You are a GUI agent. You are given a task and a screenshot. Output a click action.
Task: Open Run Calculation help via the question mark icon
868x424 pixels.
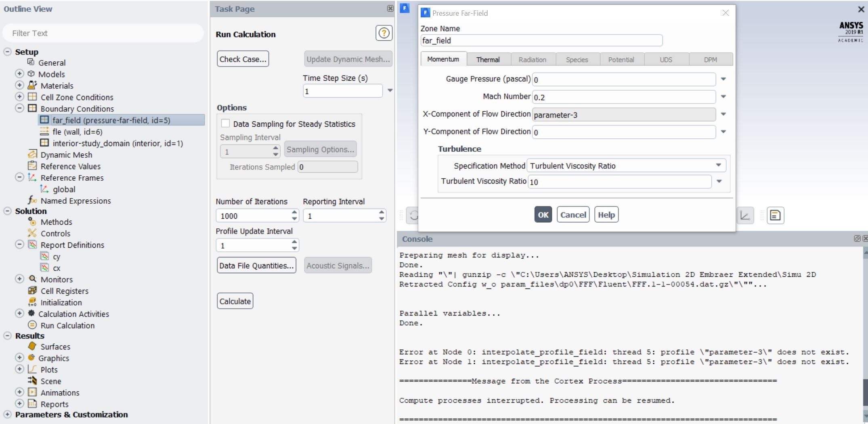tap(383, 33)
